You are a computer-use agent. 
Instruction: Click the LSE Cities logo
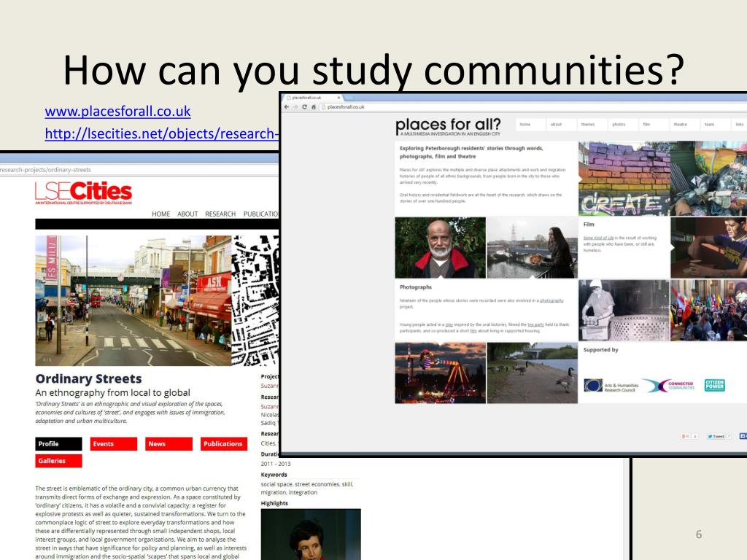tap(83, 192)
